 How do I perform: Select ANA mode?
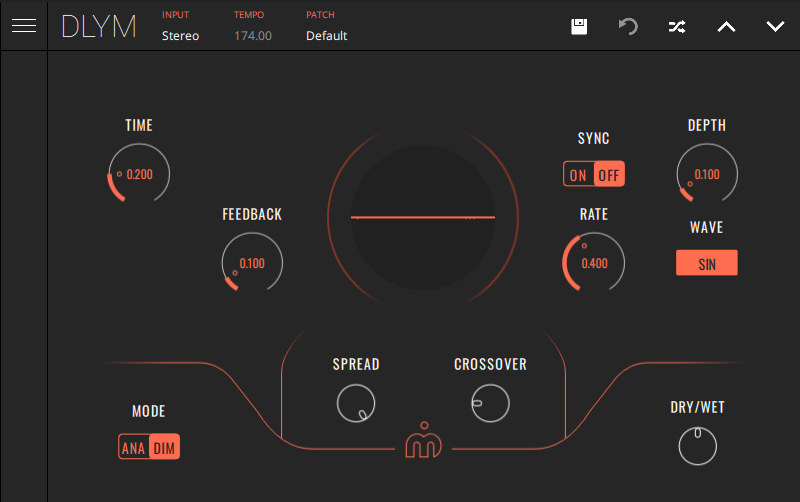[x=133, y=448]
